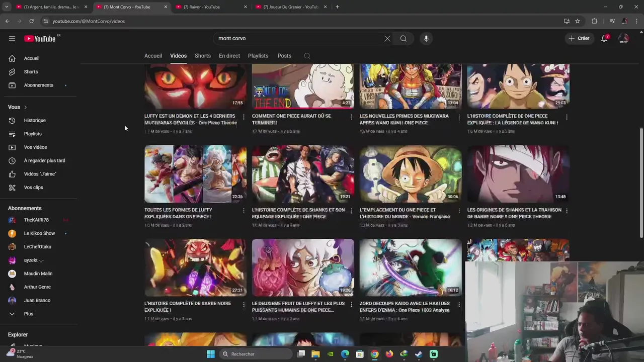Open Chrome three-dot menu
644x362 pixels.
637,21
